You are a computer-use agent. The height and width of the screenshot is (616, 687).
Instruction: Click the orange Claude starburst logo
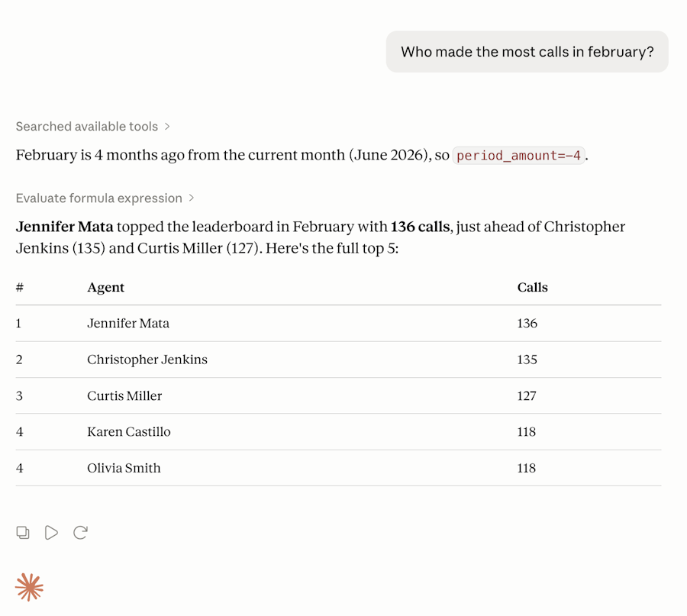29,587
